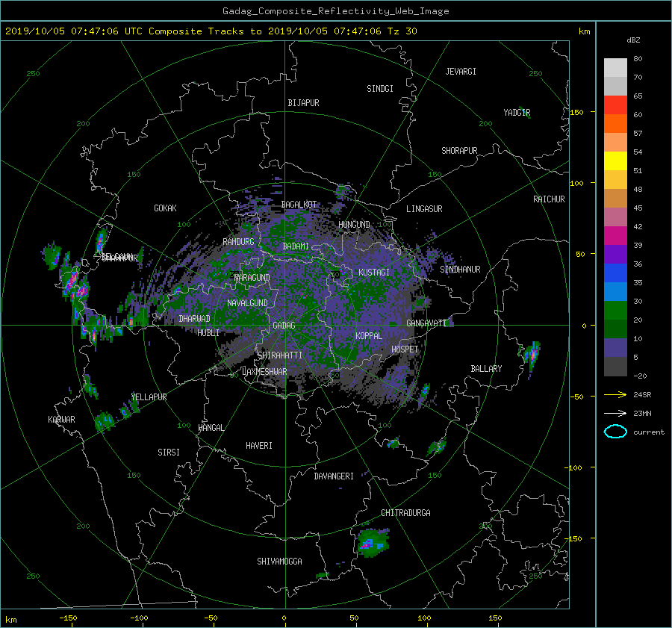Click the cyan current-position ellipse icon
The height and width of the screenshot is (628, 672).
click(615, 432)
